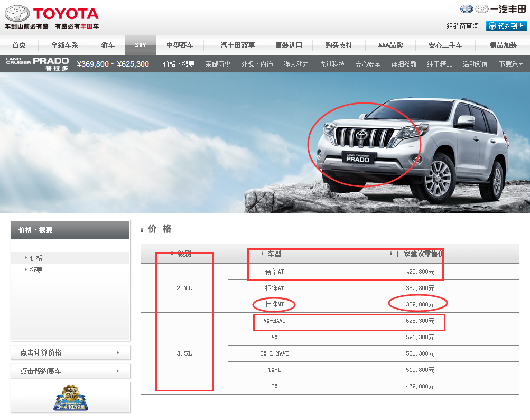Viewport: 530px width, 420px height.
Task: Go to 首页 in the main navigation
Action: (18, 45)
